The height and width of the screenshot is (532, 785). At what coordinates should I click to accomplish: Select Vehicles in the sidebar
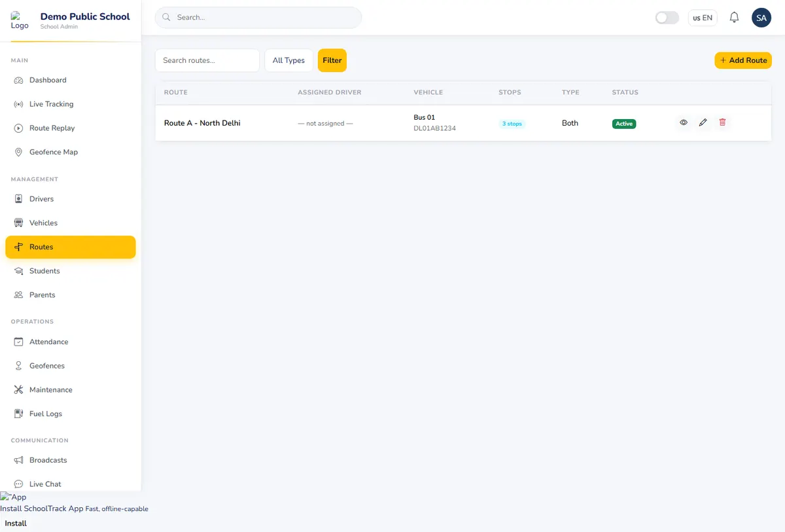tap(71, 223)
